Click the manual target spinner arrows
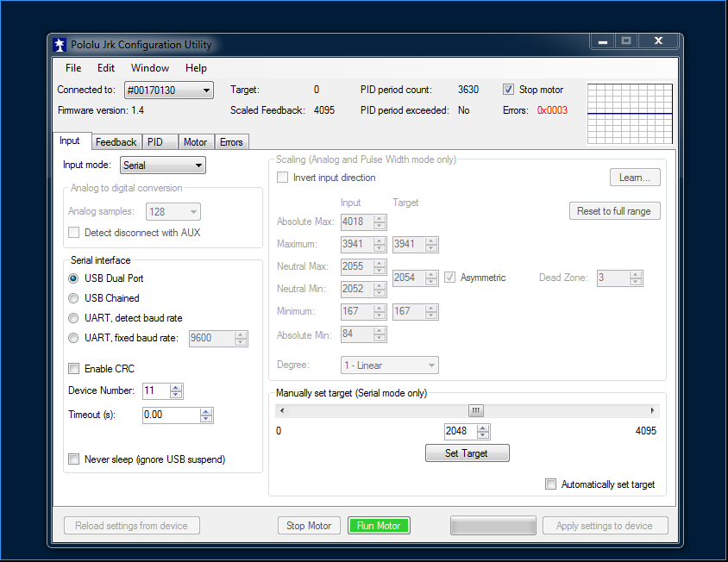The height and width of the screenshot is (562, 728). pyautogui.click(x=483, y=431)
